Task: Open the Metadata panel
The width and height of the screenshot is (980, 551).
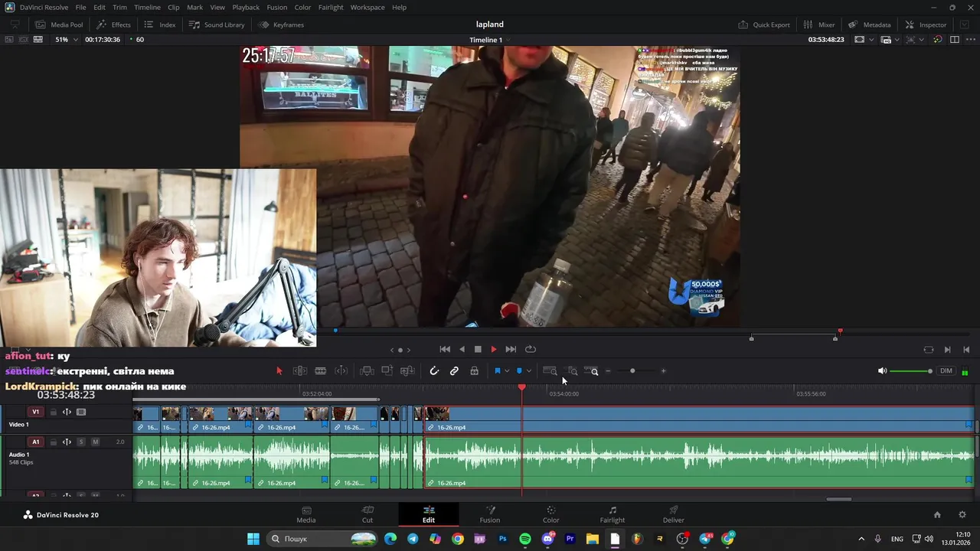Action: coord(869,24)
